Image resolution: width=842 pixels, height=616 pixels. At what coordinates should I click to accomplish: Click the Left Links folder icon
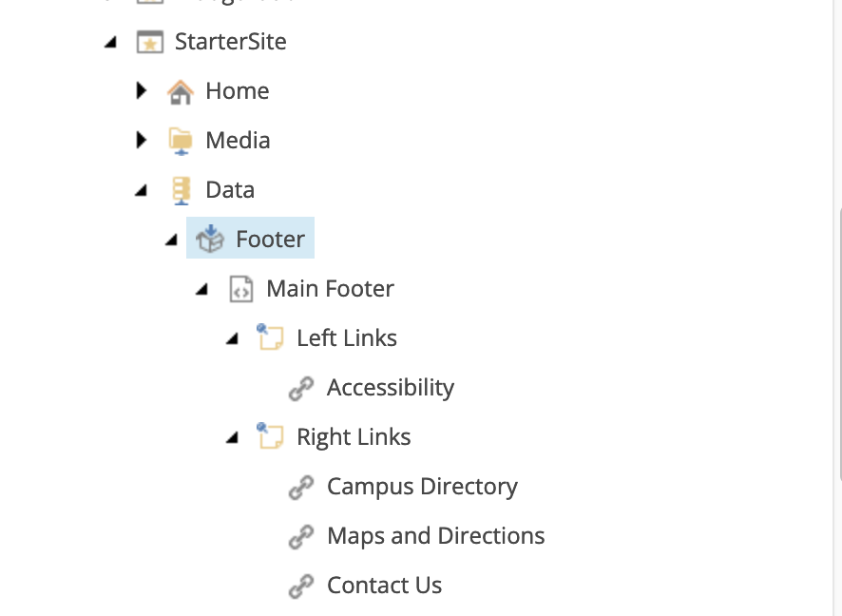(x=271, y=337)
